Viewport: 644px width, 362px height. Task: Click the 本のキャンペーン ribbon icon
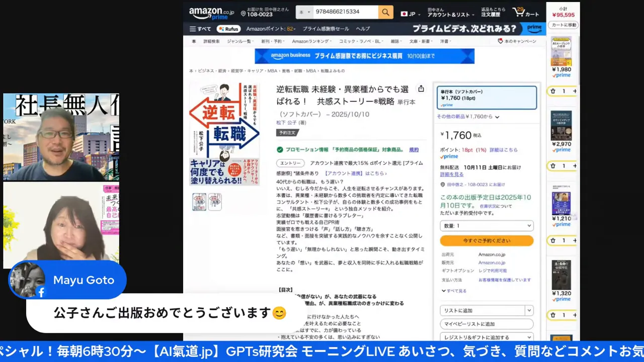click(x=500, y=41)
